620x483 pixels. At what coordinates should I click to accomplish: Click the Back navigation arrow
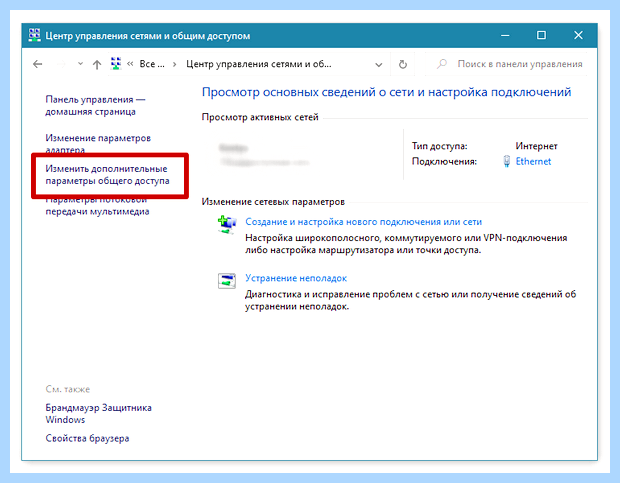(38, 64)
